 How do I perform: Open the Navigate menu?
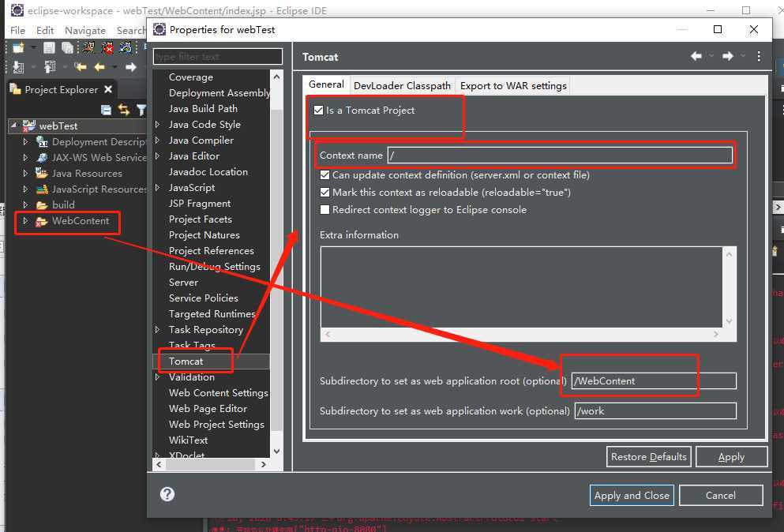point(85,30)
